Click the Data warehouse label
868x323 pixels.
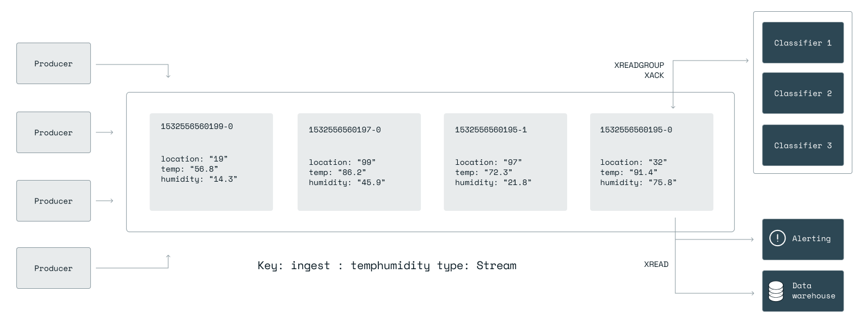(813, 290)
